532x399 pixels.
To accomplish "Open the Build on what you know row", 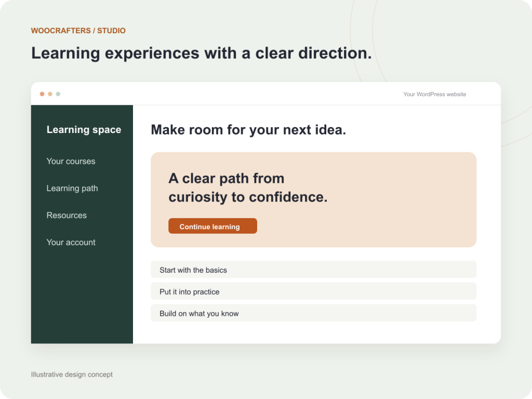I will 313,313.
